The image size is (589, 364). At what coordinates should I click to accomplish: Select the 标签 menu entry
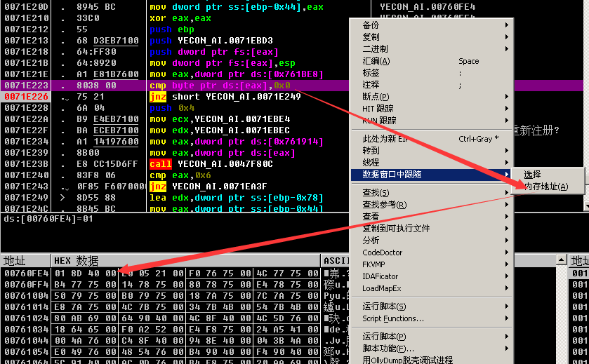point(371,73)
